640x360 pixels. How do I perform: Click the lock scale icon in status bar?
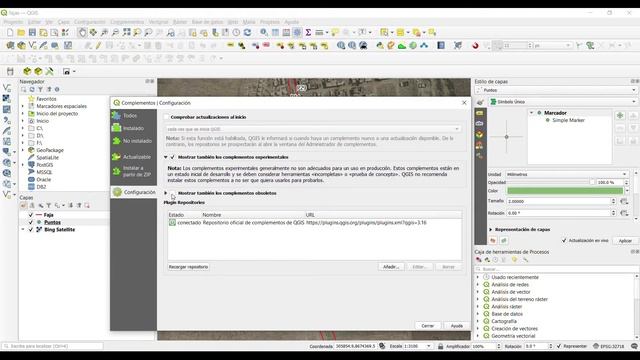440,346
